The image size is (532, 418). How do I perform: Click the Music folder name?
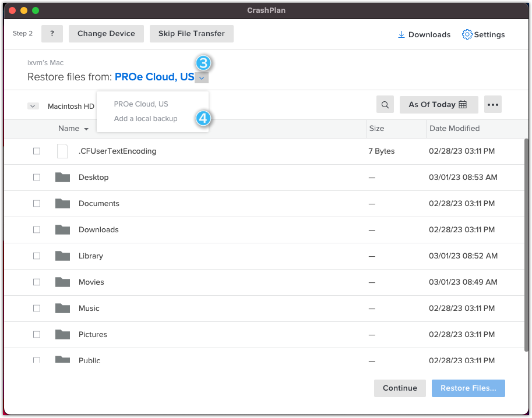[89, 308]
